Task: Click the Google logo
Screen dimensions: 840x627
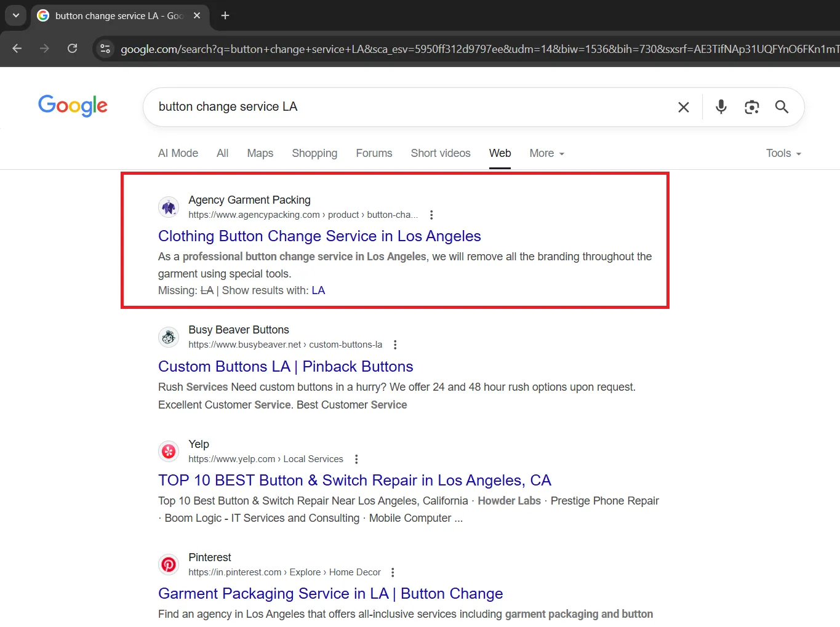Action: pyautogui.click(x=73, y=106)
